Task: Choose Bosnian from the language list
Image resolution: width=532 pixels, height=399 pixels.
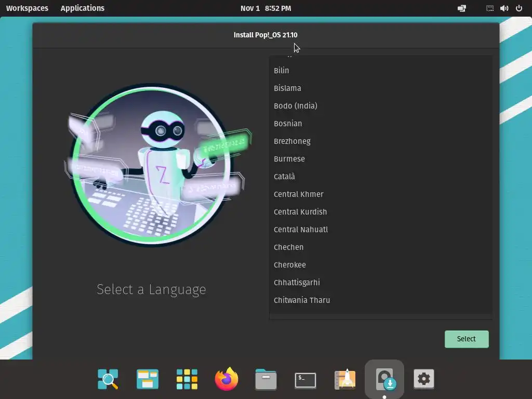Action: pyautogui.click(x=381, y=124)
